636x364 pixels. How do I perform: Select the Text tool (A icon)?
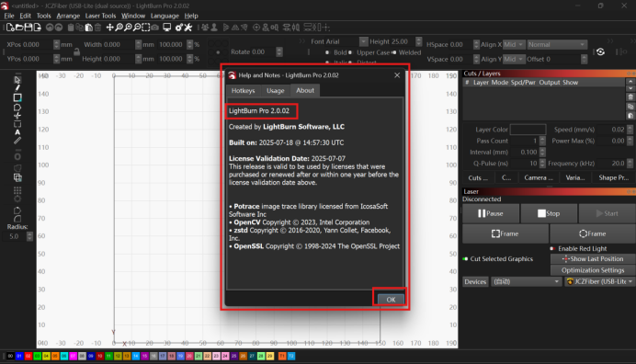click(x=17, y=132)
